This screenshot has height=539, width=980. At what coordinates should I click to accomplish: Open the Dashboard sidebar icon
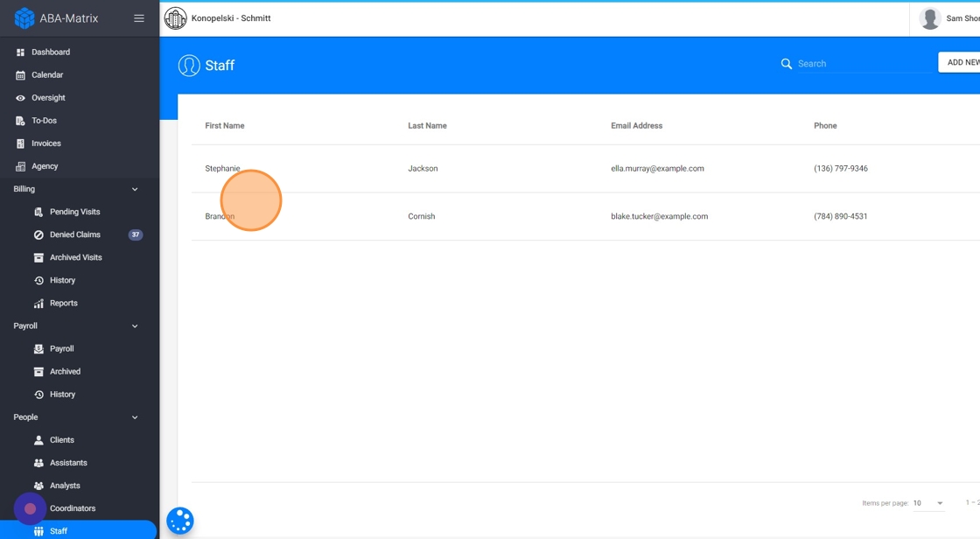(x=20, y=52)
